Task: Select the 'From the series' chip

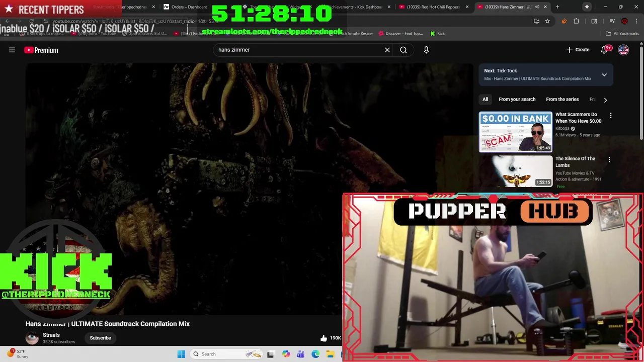Action: [x=562, y=100]
